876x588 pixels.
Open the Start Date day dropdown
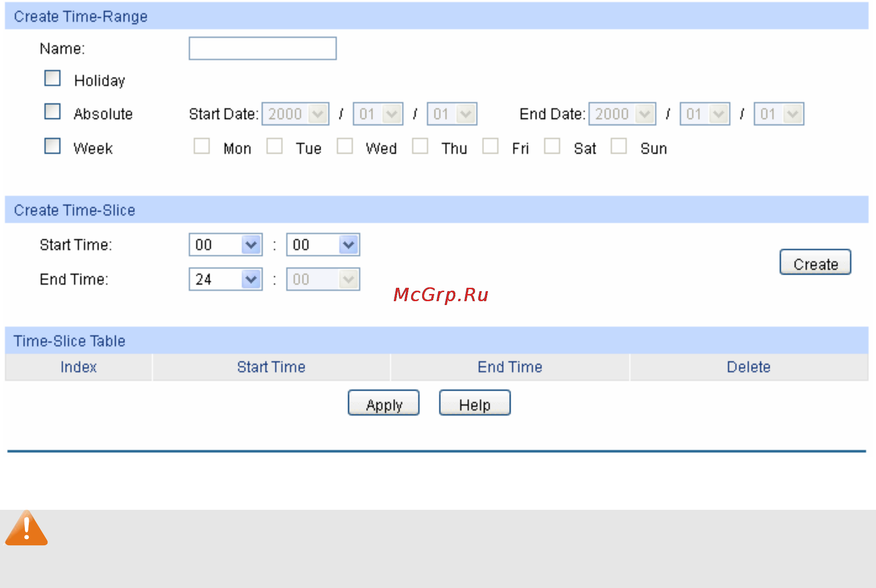452,114
